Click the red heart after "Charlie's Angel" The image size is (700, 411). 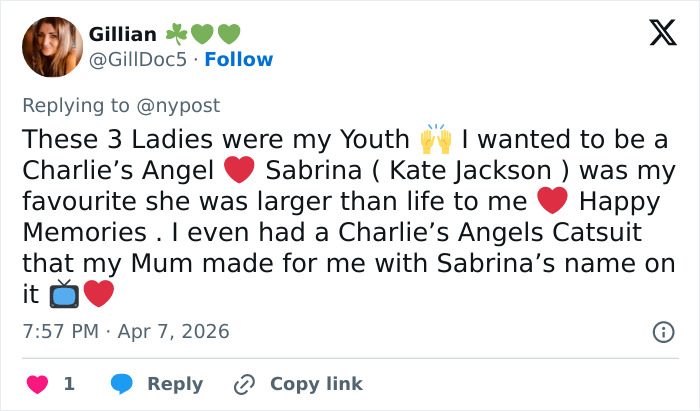pyautogui.click(x=239, y=170)
